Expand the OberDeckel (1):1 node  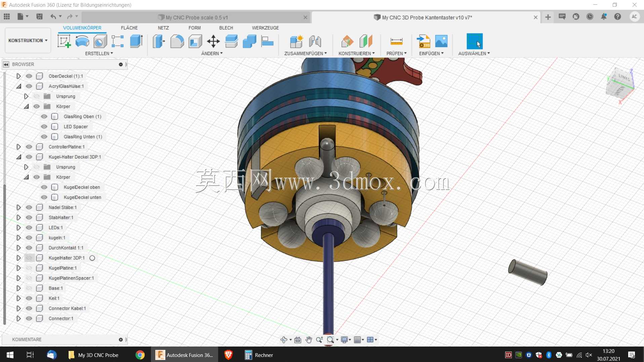[x=18, y=76]
